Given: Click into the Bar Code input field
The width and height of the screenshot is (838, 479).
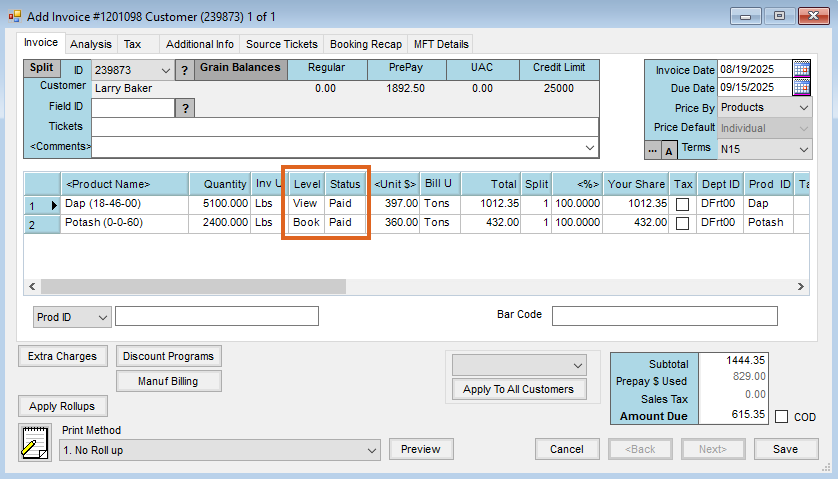Looking at the screenshot, I should pos(664,316).
